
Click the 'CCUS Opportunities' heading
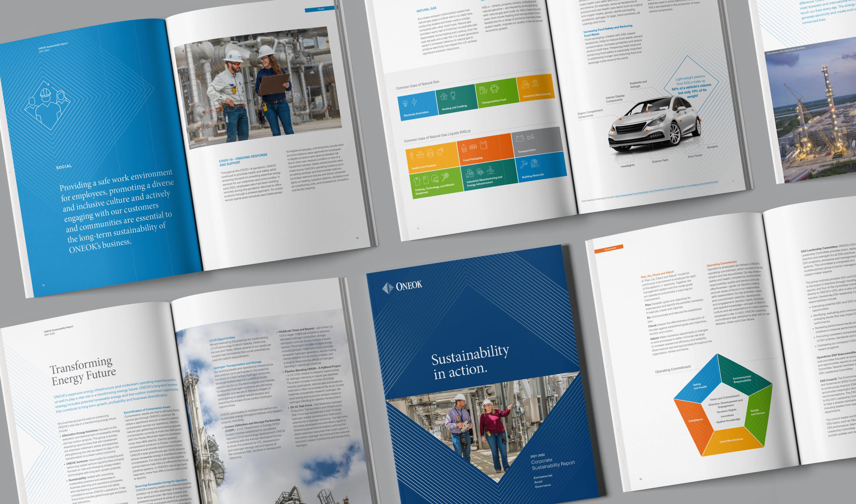pyautogui.click(x=222, y=339)
